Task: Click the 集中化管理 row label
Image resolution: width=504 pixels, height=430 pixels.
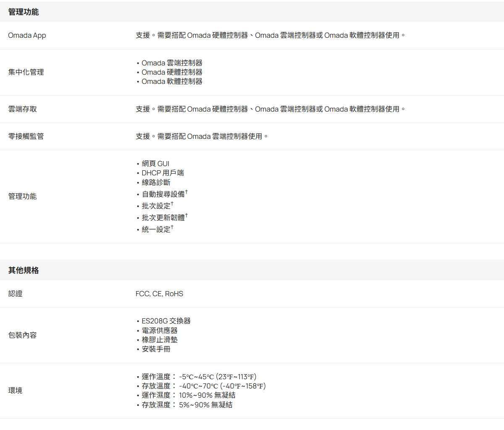Action: click(26, 72)
